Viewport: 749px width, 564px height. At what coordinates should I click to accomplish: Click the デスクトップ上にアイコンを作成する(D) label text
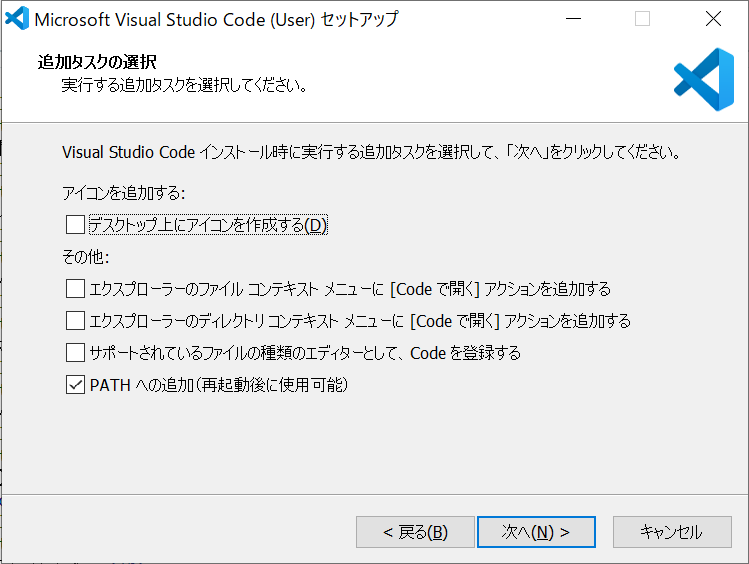tap(208, 224)
